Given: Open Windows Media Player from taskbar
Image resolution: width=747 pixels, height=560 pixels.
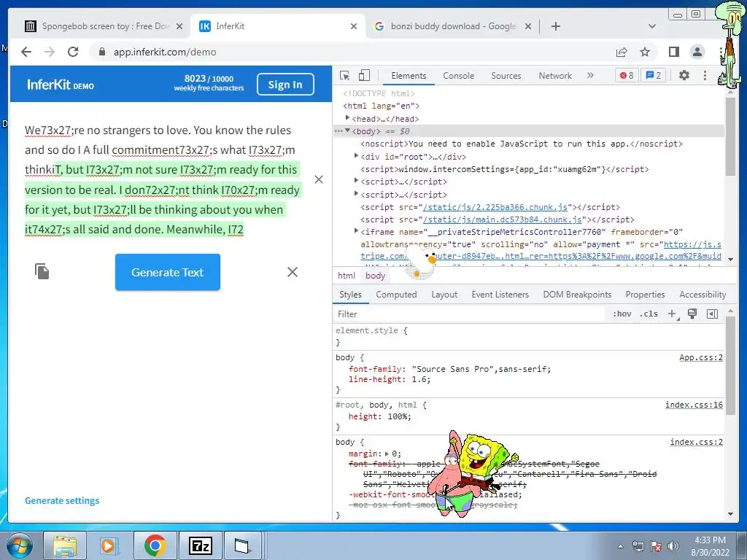Looking at the screenshot, I should coord(109,545).
